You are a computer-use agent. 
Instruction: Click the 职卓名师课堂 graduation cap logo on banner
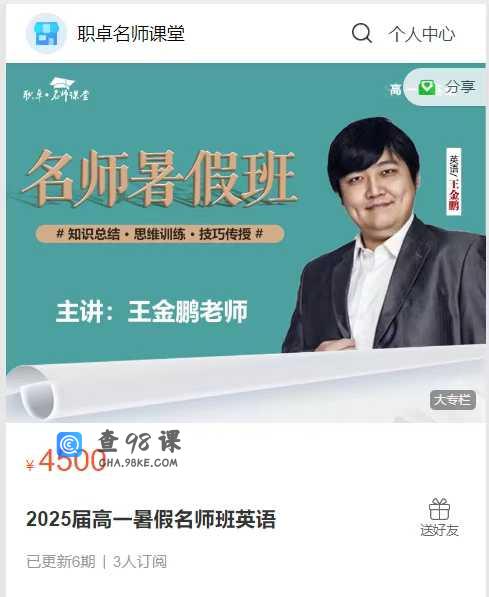(x=56, y=90)
